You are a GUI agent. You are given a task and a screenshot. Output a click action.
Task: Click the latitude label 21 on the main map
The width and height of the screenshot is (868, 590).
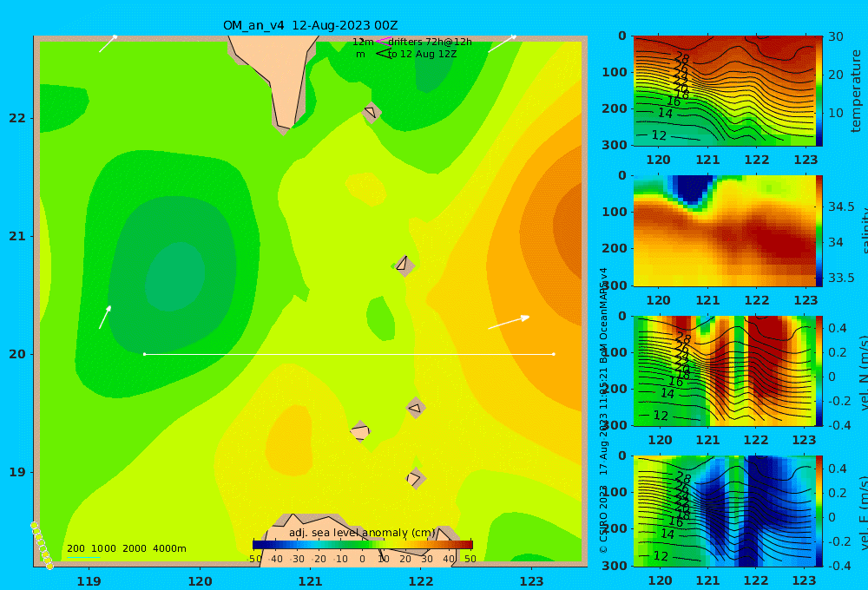click(x=17, y=236)
